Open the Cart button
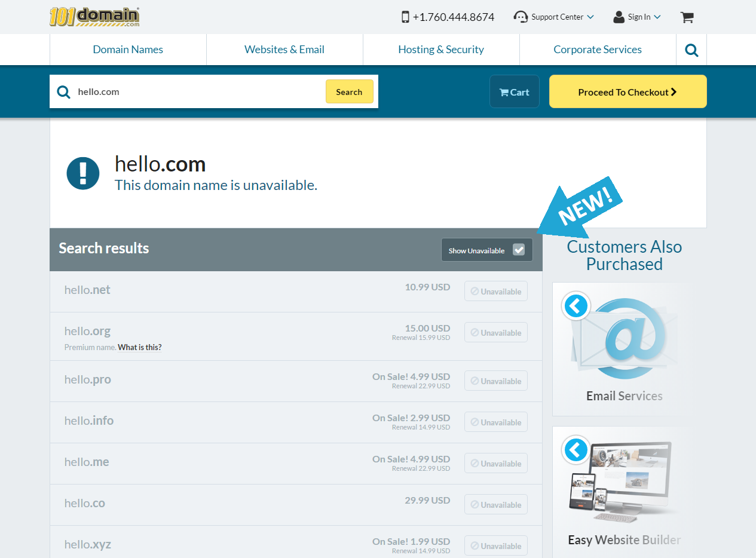This screenshot has height=558, width=756. point(515,91)
